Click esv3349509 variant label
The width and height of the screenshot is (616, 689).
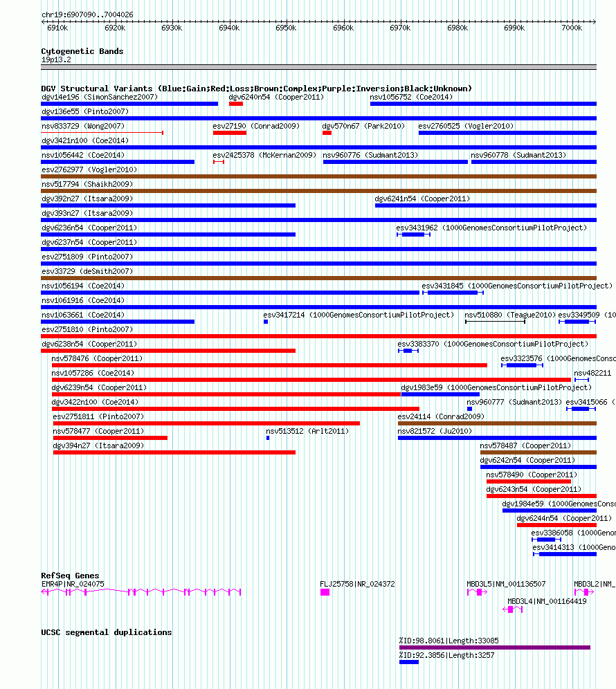tap(586, 315)
